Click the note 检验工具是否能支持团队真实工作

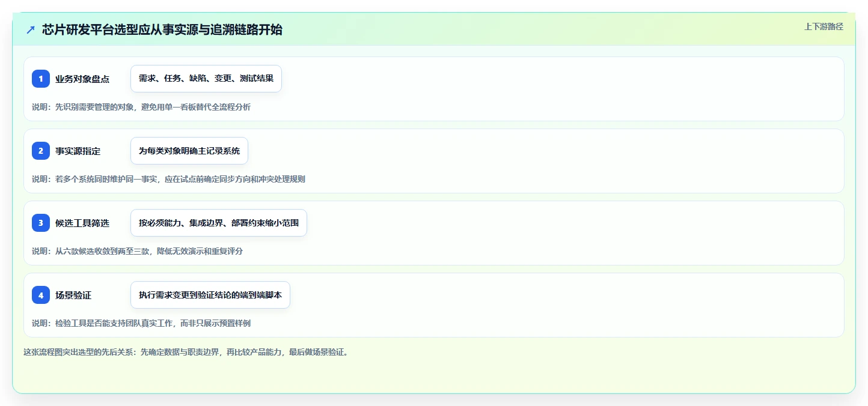pos(141,323)
